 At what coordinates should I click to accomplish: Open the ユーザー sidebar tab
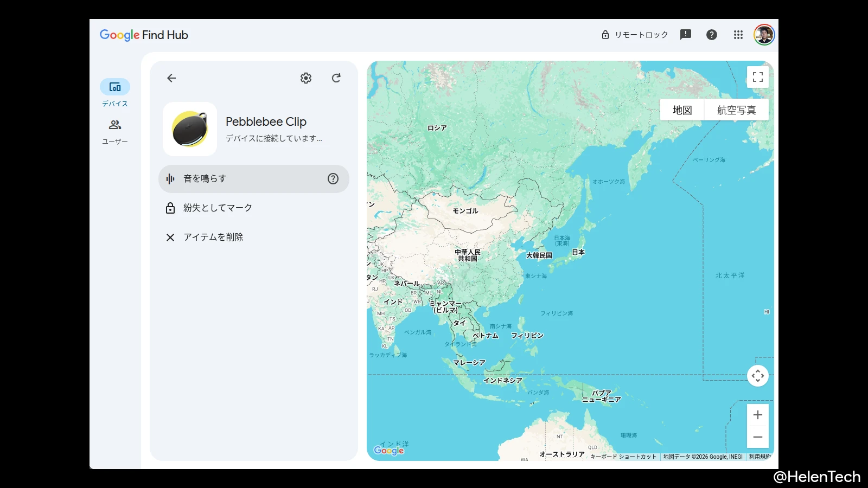point(115,131)
